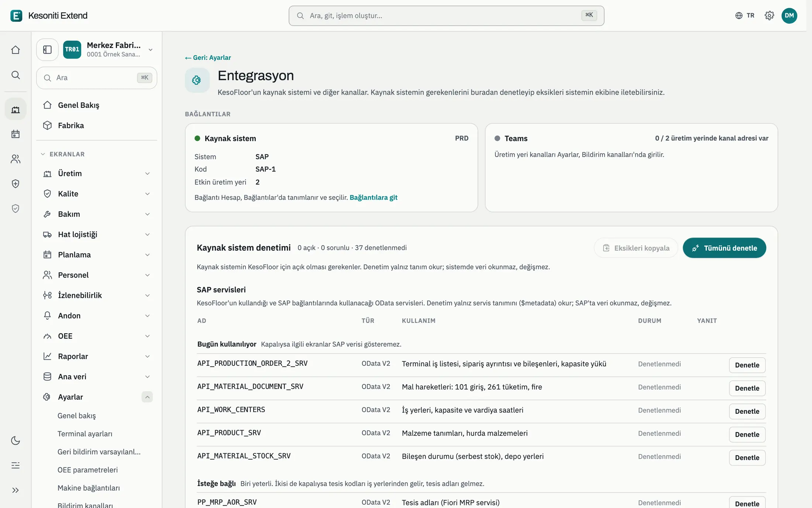
Task: Collapse the EKRANLAR group header
Action: point(63,154)
